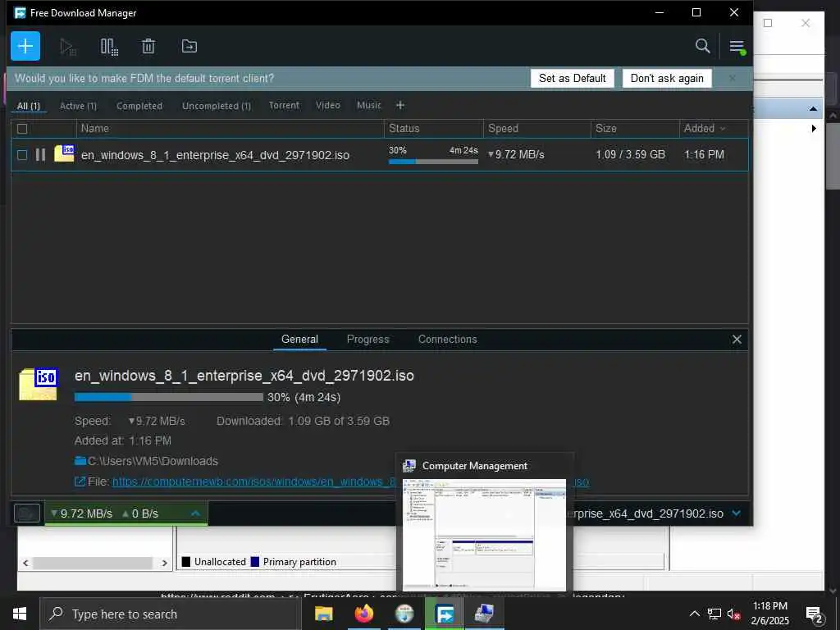Toggle snail mode icon in the bottom bar
This screenshot has width=840, height=630.
(x=27, y=514)
